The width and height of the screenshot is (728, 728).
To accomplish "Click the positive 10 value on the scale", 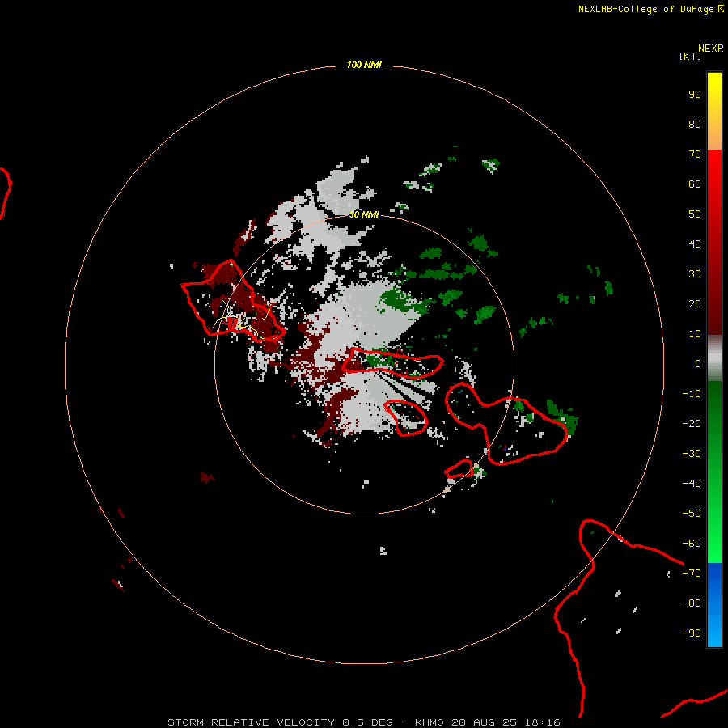I will coord(695,334).
